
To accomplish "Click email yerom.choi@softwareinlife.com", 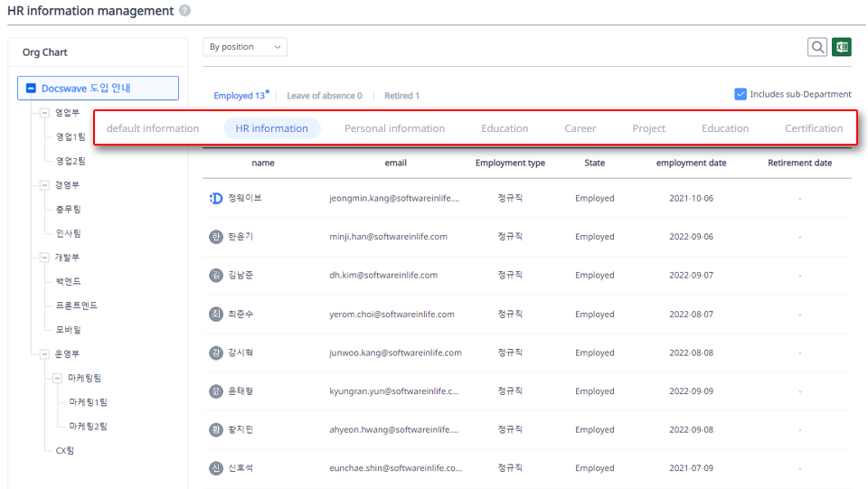I will (x=392, y=315).
